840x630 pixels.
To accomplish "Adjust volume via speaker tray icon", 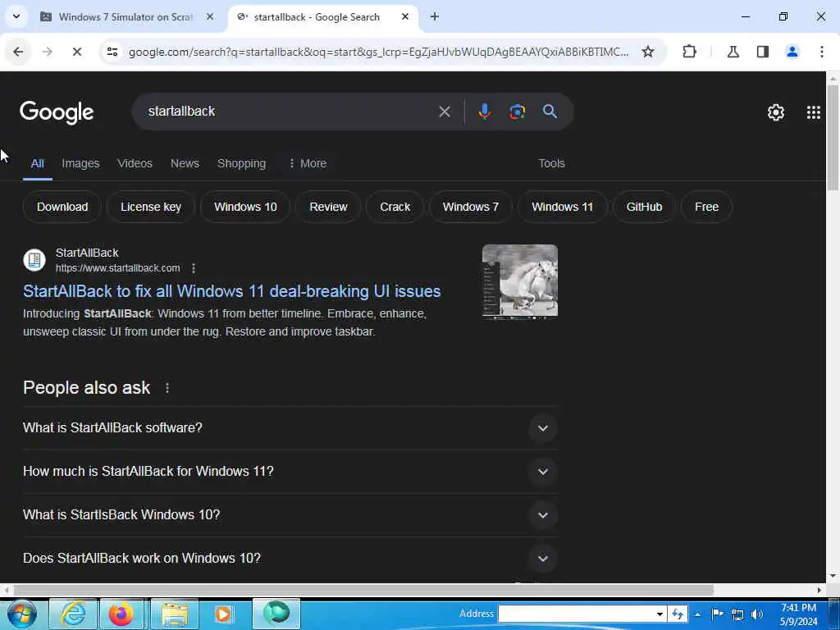I will 756,614.
